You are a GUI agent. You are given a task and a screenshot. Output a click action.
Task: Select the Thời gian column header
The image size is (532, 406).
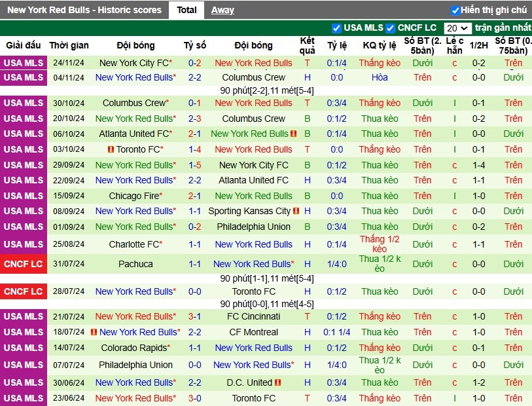69,45
